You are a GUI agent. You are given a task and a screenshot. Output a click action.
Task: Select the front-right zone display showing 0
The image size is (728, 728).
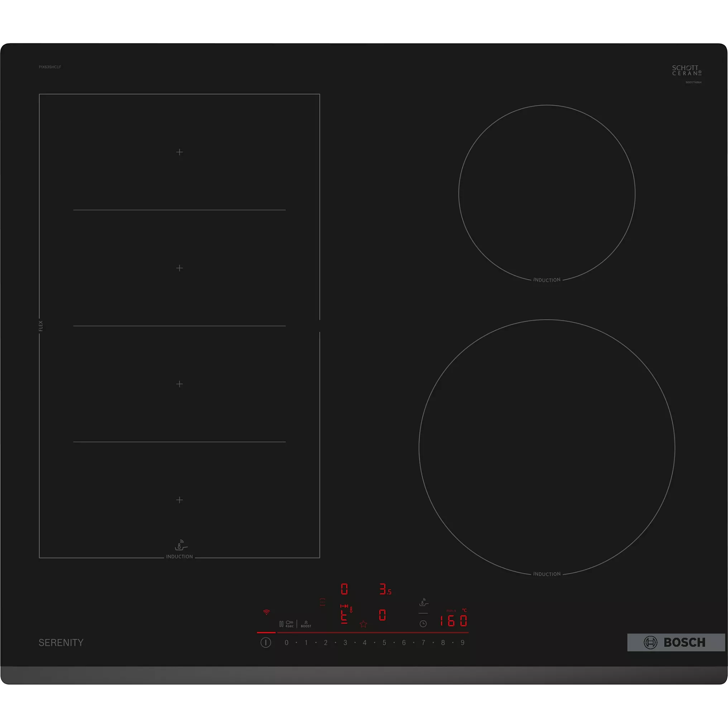(382, 616)
